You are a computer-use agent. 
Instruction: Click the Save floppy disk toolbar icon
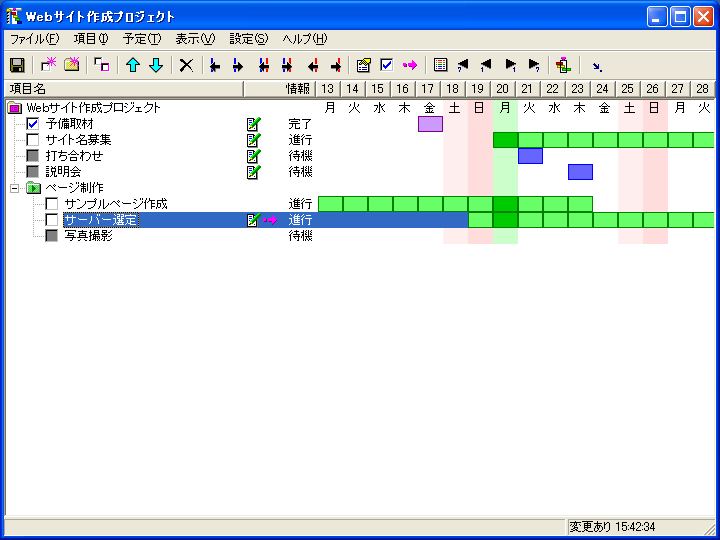(17, 65)
